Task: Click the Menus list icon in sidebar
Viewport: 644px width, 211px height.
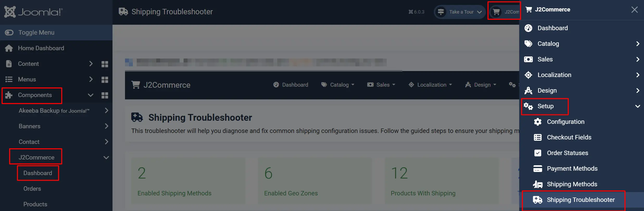Action: tap(9, 79)
